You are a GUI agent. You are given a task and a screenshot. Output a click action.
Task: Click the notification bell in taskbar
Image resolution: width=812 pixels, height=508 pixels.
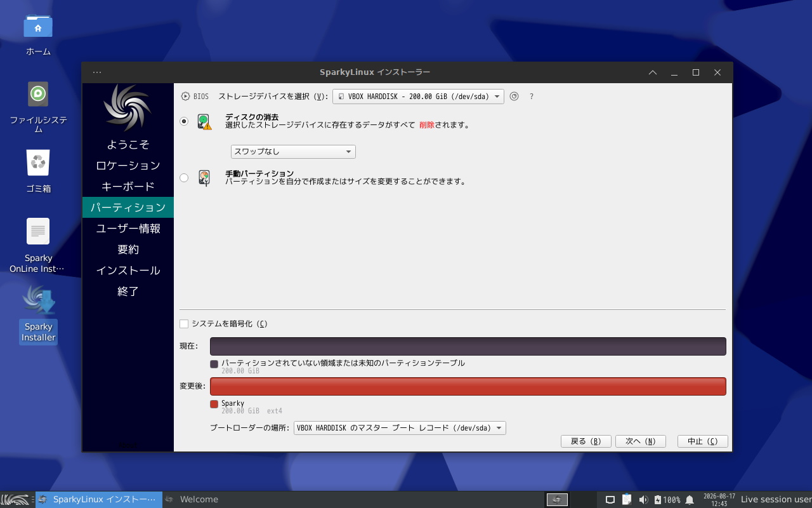click(690, 500)
